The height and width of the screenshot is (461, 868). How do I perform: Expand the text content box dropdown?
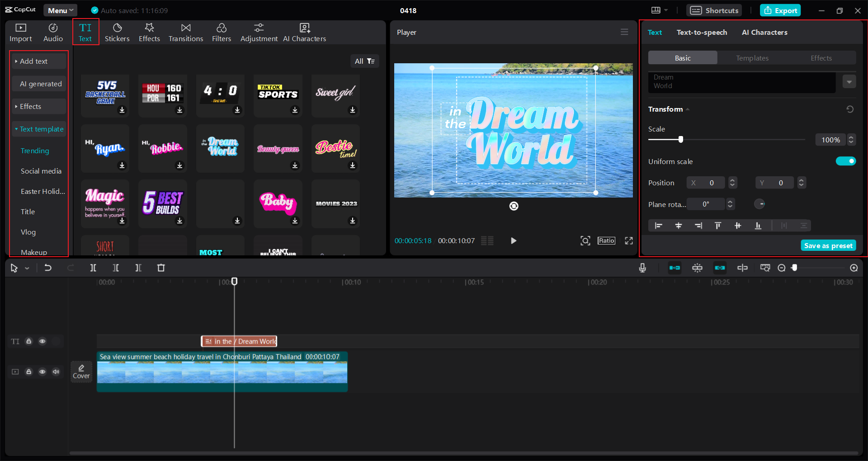click(x=850, y=82)
